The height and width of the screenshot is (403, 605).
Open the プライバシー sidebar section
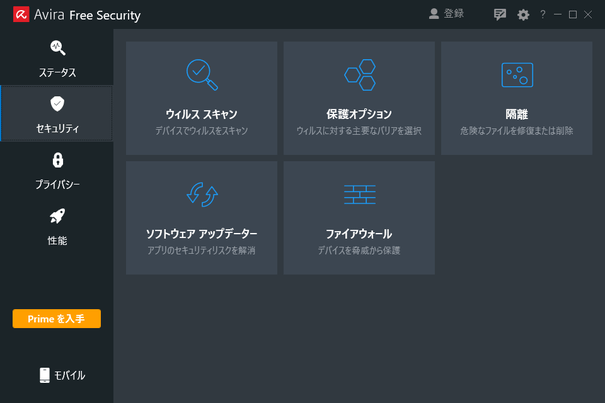pyautogui.click(x=57, y=170)
